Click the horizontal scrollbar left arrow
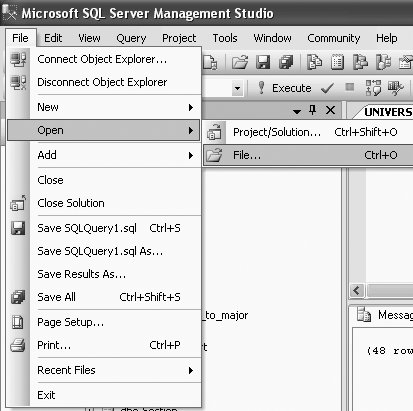 coord(357,290)
